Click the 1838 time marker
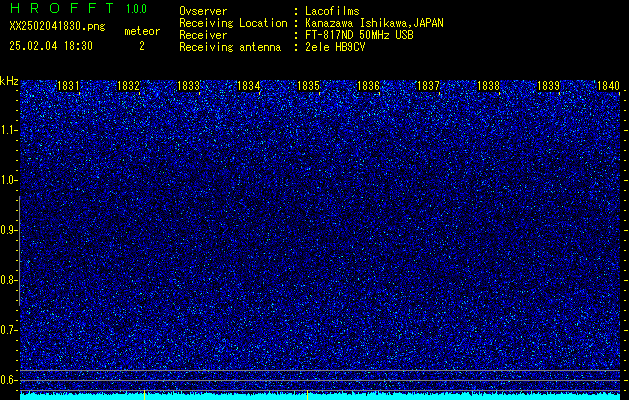The height and width of the screenshot is (400, 629). point(489,86)
